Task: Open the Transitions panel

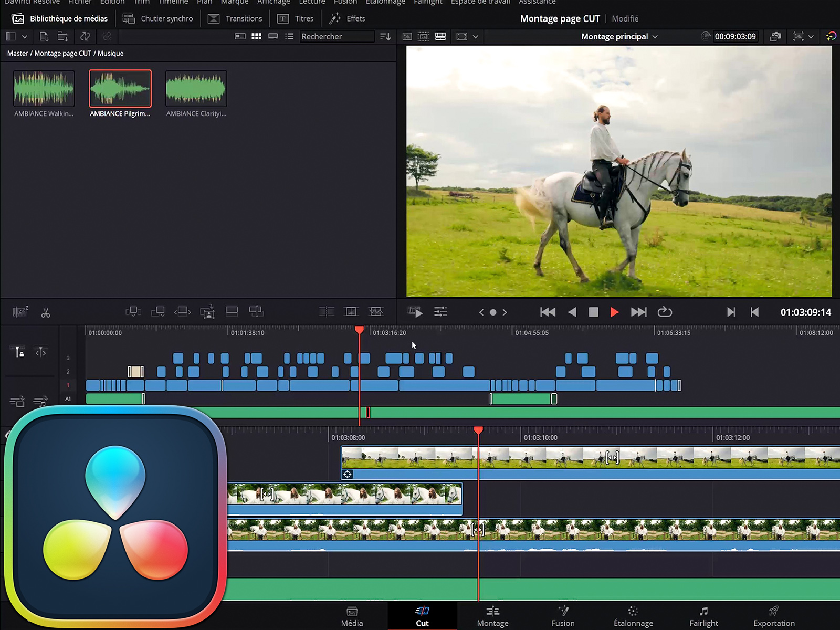Action: [235, 19]
